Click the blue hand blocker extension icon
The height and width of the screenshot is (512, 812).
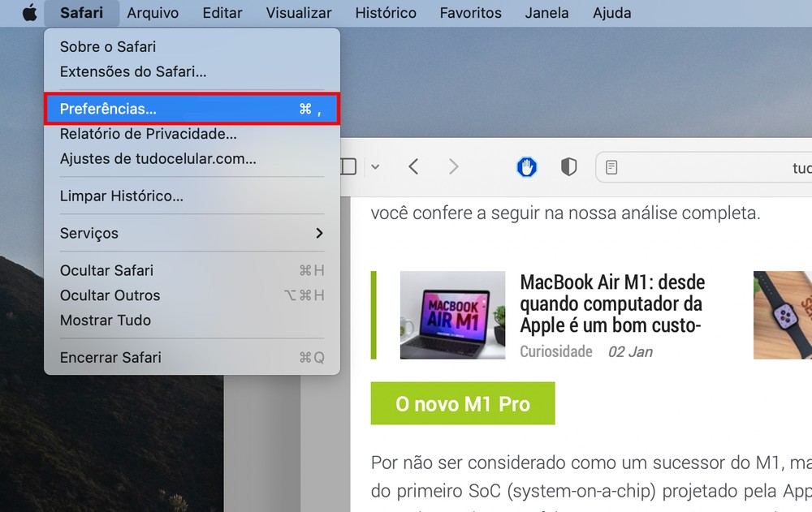pos(527,167)
